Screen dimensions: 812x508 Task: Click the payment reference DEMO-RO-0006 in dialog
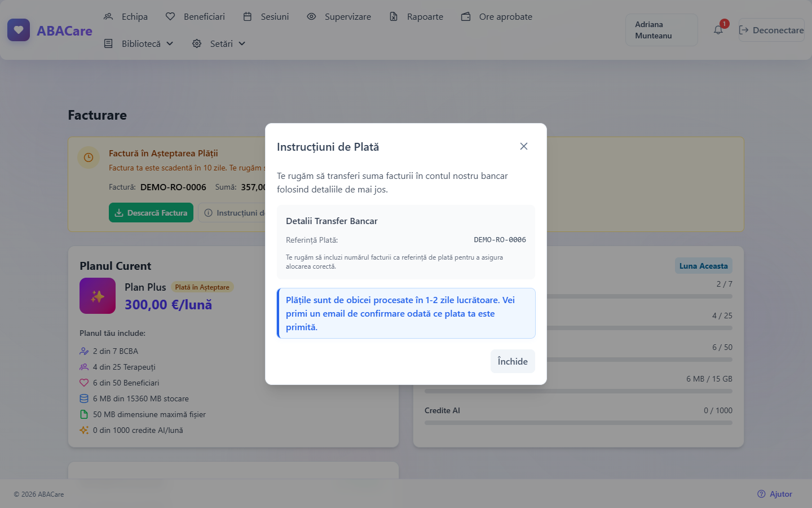(500, 240)
